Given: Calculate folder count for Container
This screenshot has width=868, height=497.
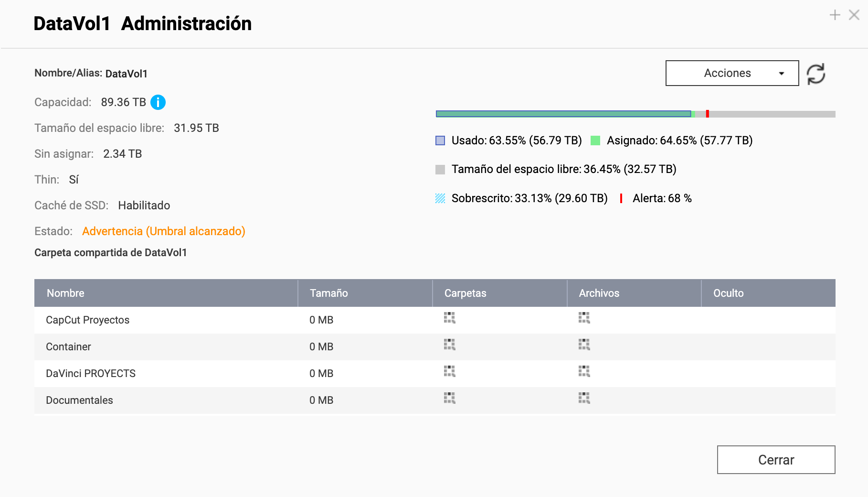Looking at the screenshot, I should (x=449, y=345).
